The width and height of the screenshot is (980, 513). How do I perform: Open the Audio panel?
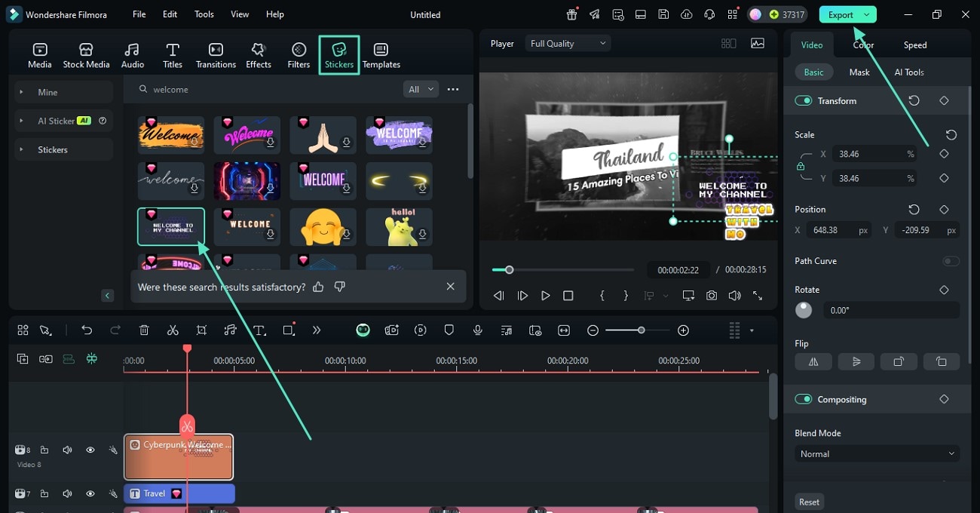pyautogui.click(x=133, y=55)
